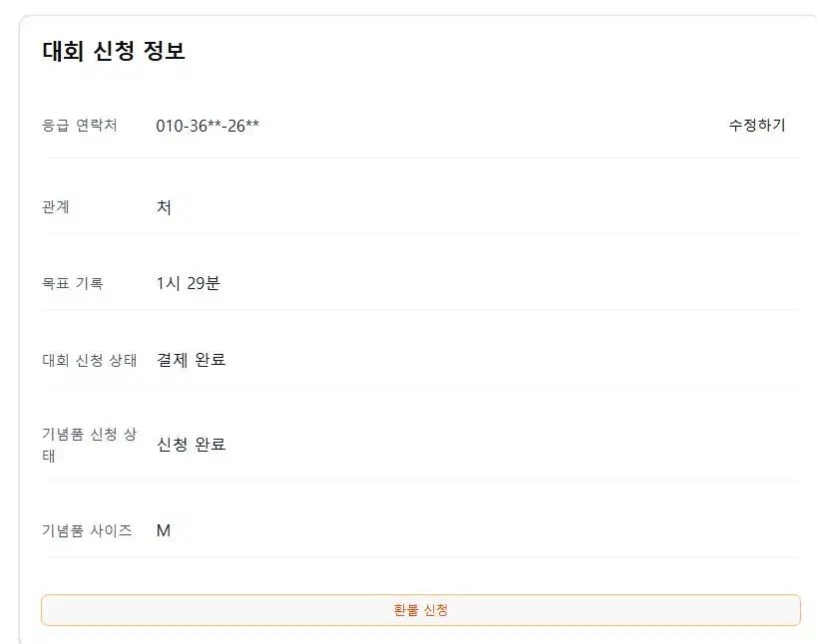Click the 수정하기 link
The image size is (817, 644).
click(756, 125)
